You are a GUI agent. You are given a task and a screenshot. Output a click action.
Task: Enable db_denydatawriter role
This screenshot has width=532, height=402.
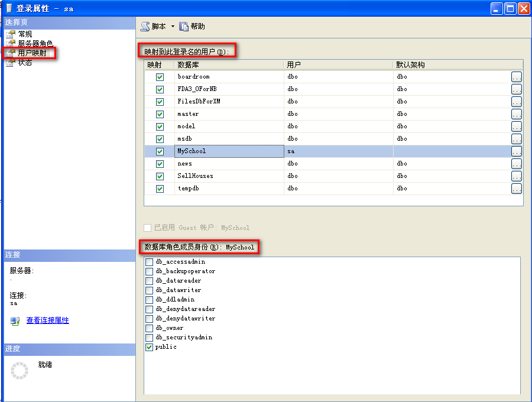[149, 319]
